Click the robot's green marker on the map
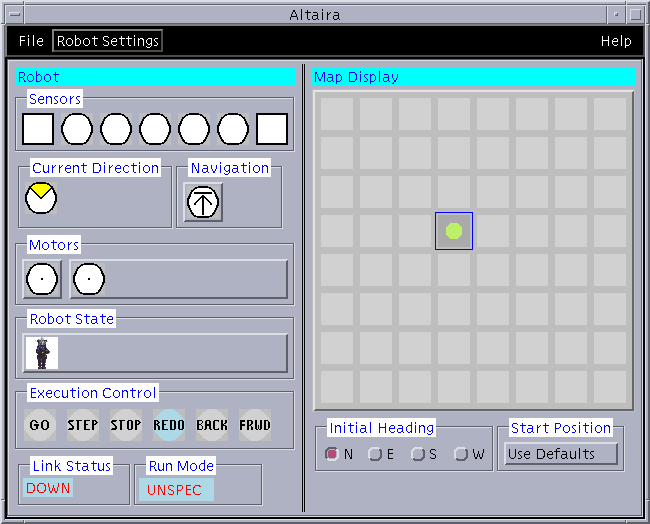650x524 pixels. pyautogui.click(x=454, y=231)
